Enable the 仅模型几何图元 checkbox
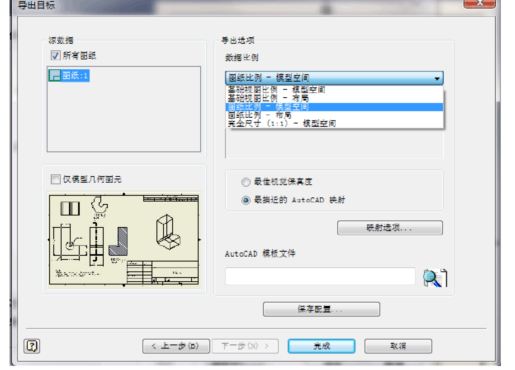515x370 pixels. point(55,179)
